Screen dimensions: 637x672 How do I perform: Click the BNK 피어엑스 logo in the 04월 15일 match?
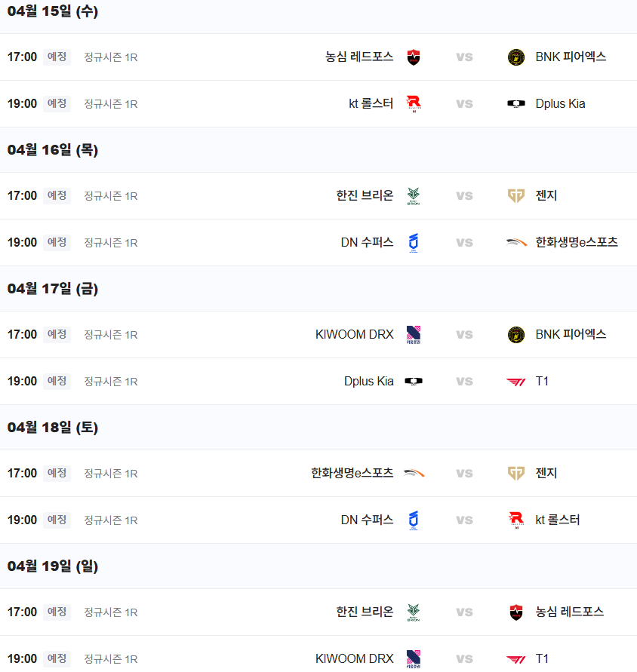point(516,57)
